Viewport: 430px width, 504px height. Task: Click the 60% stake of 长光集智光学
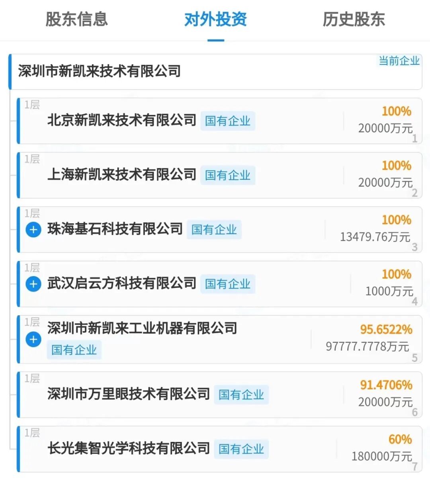pyautogui.click(x=400, y=440)
